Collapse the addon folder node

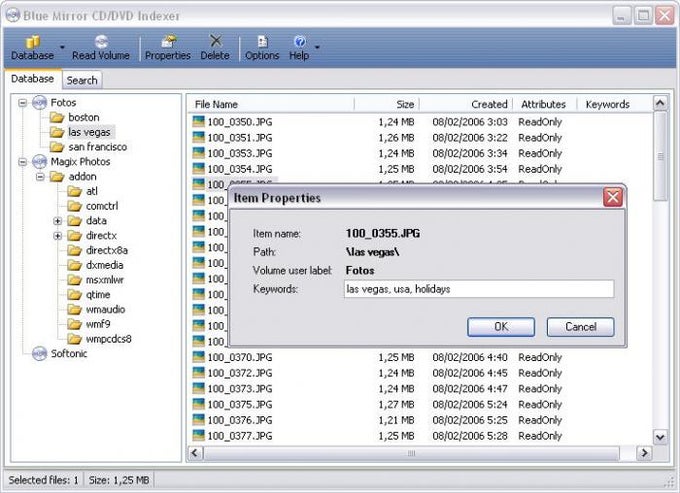pos(40,177)
